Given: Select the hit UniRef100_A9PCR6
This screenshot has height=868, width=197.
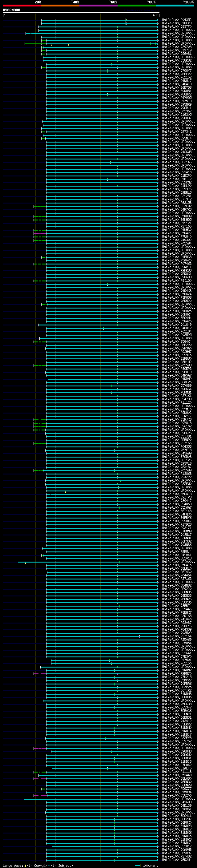Looking at the screenshot, I should coord(177,433).
